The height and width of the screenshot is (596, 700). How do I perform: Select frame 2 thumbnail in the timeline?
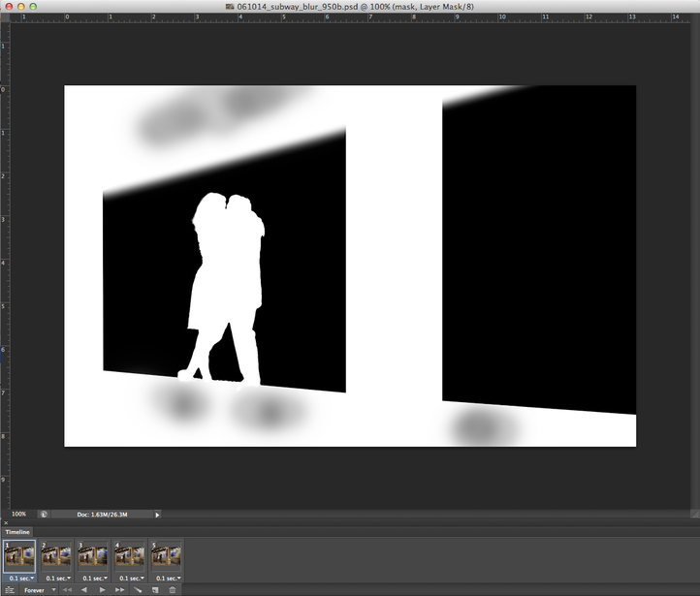pyautogui.click(x=56, y=557)
